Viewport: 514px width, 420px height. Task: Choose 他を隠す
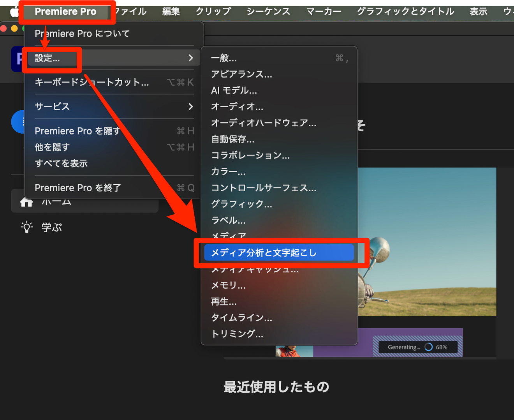pyautogui.click(x=114, y=147)
